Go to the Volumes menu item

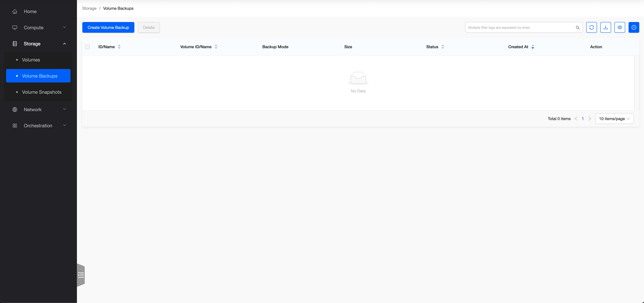click(31, 60)
